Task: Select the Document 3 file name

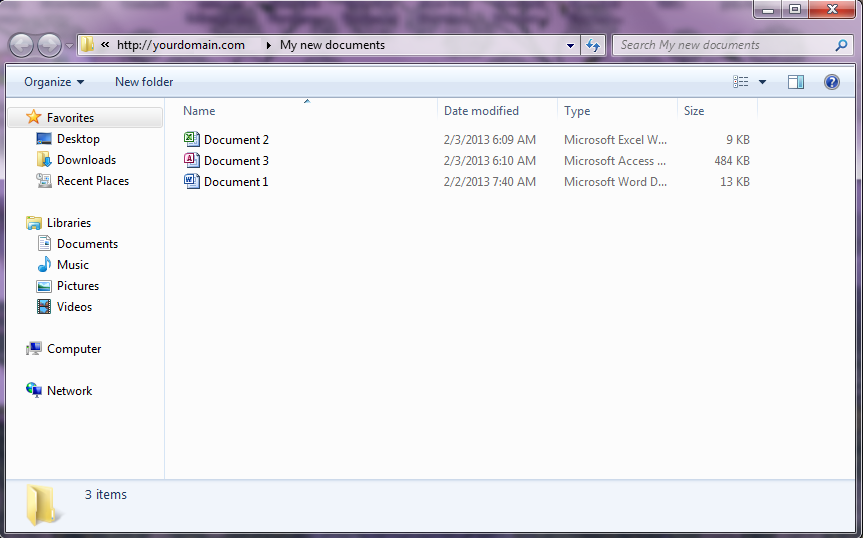Action: [x=236, y=161]
